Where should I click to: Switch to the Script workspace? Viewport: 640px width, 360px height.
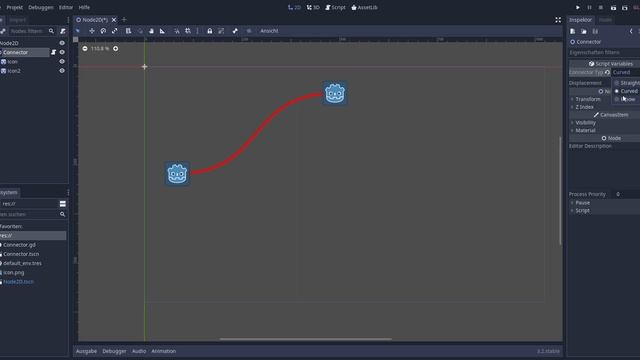coord(335,7)
